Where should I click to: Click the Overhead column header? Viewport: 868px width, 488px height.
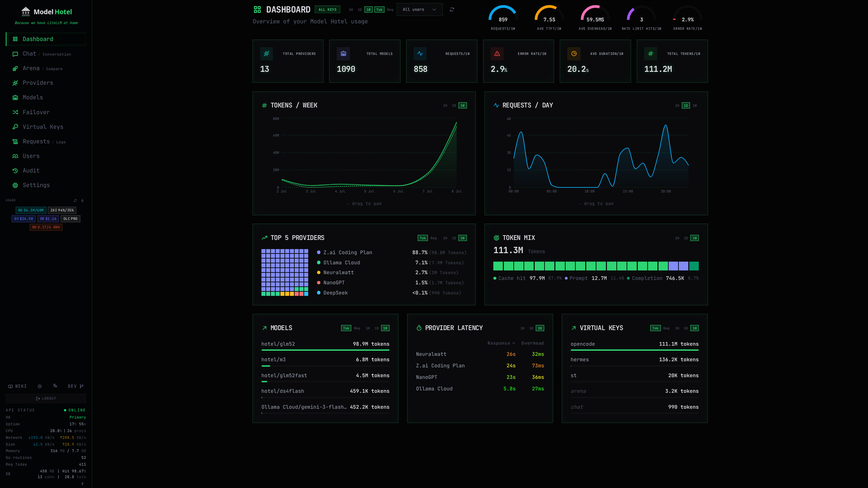pos(533,343)
